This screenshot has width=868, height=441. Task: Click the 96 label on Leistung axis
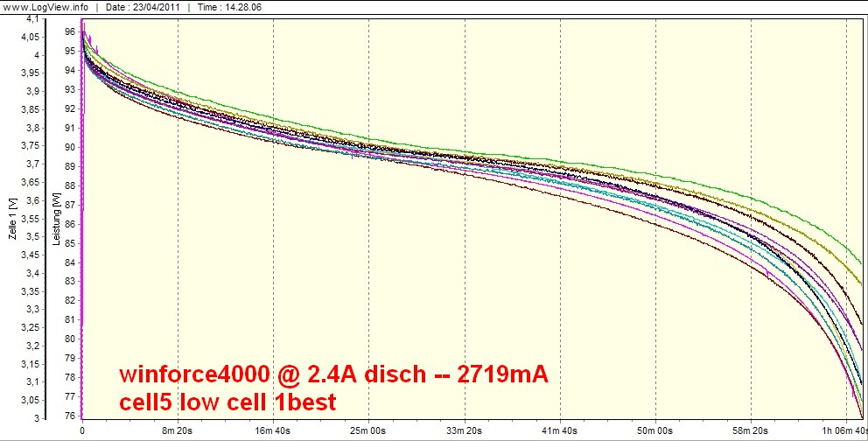pyautogui.click(x=70, y=32)
